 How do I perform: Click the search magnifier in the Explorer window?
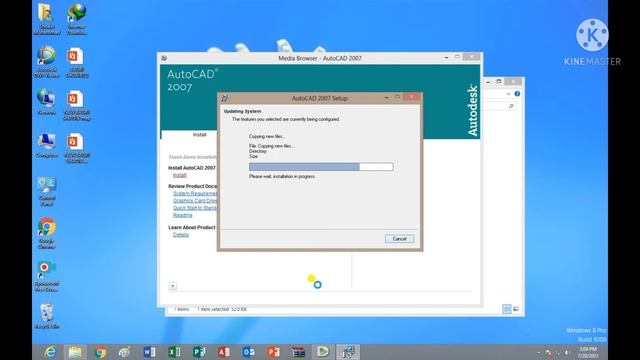click(511, 107)
